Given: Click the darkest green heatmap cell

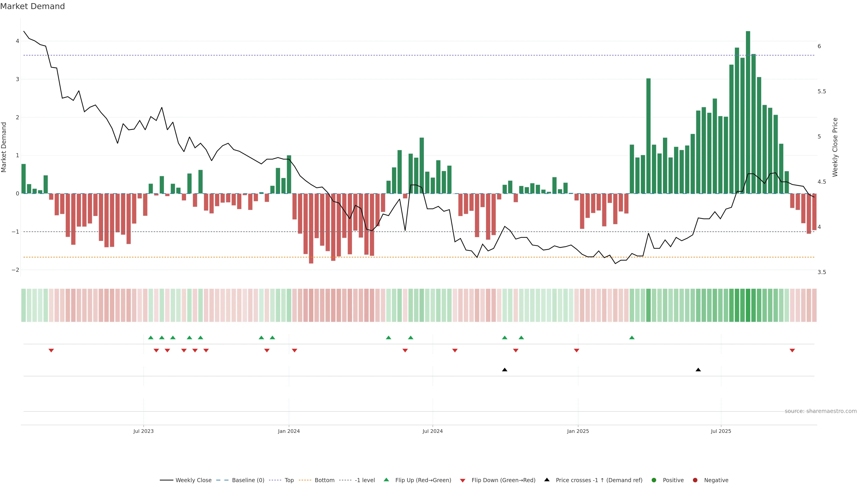Looking at the screenshot, I should (748, 305).
